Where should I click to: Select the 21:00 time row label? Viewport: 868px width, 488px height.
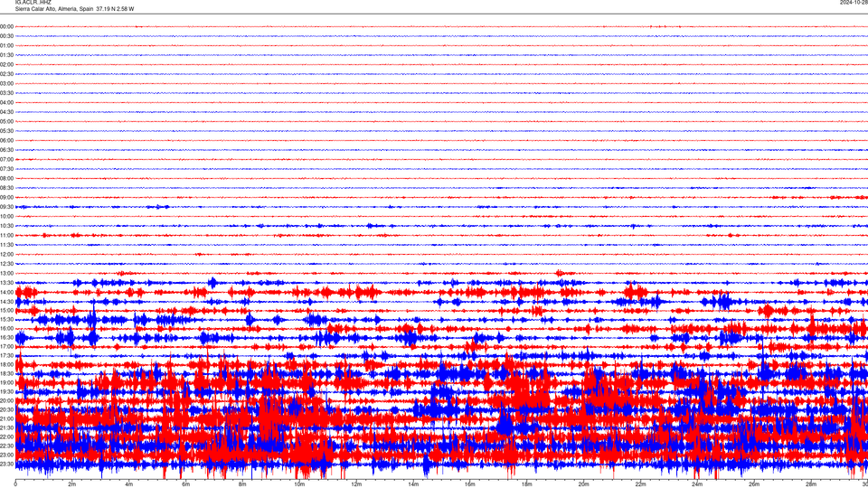pos(6,418)
